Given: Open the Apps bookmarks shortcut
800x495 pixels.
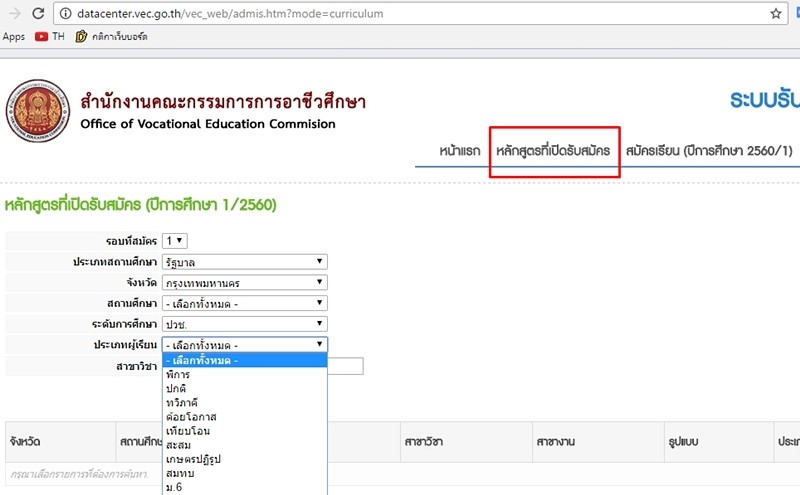Looking at the screenshot, I should click(x=14, y=37).
